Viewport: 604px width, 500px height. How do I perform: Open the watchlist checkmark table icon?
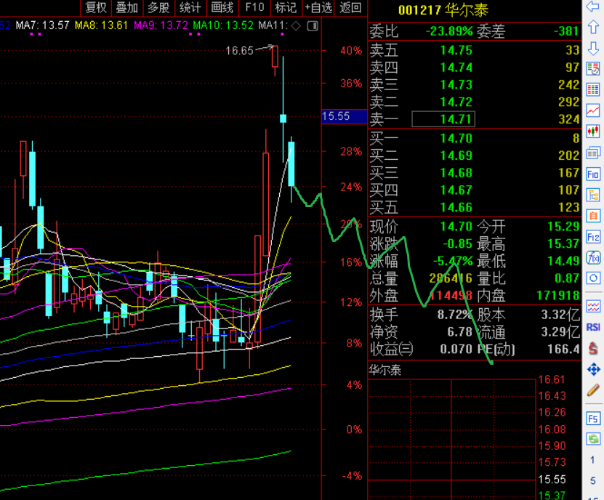[593, 69]
